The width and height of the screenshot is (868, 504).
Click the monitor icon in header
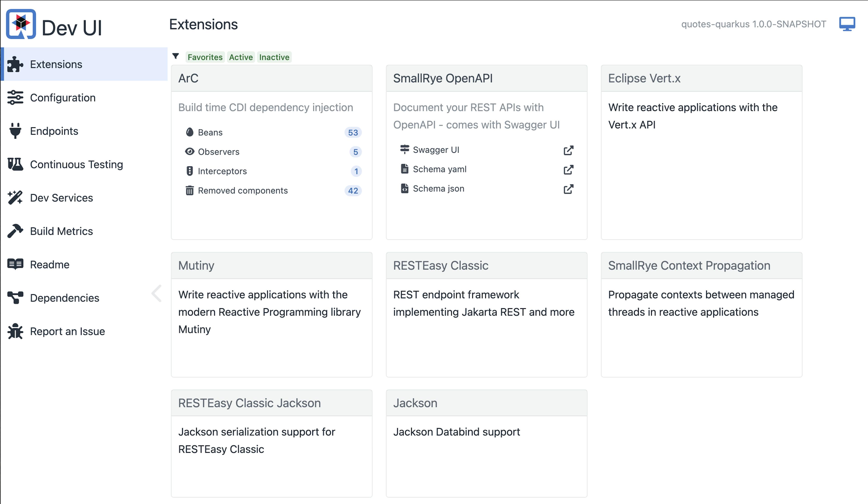(847, 24)
